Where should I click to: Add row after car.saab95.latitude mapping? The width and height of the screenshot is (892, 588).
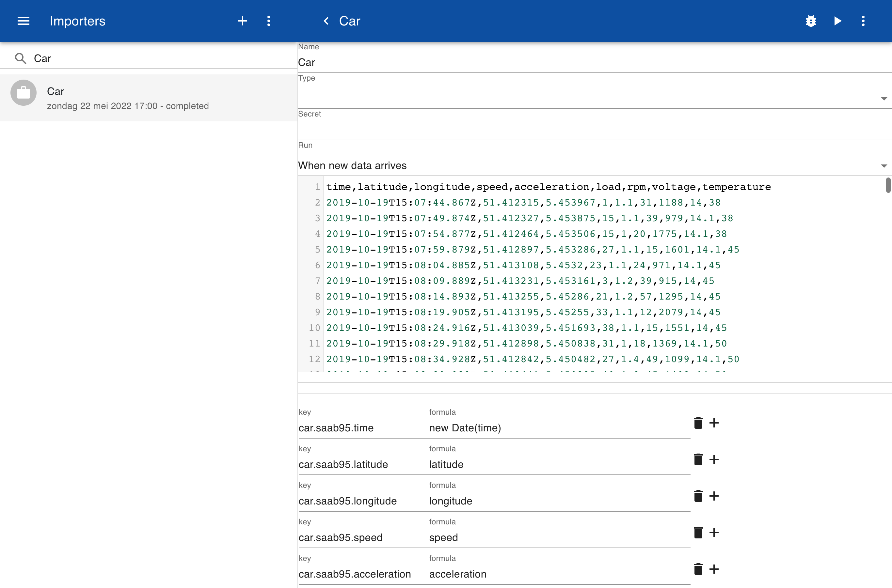714,459
